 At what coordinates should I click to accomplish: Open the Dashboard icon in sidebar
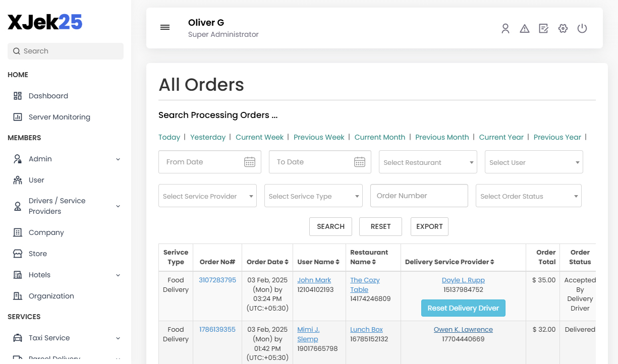(x=17, y=95)
